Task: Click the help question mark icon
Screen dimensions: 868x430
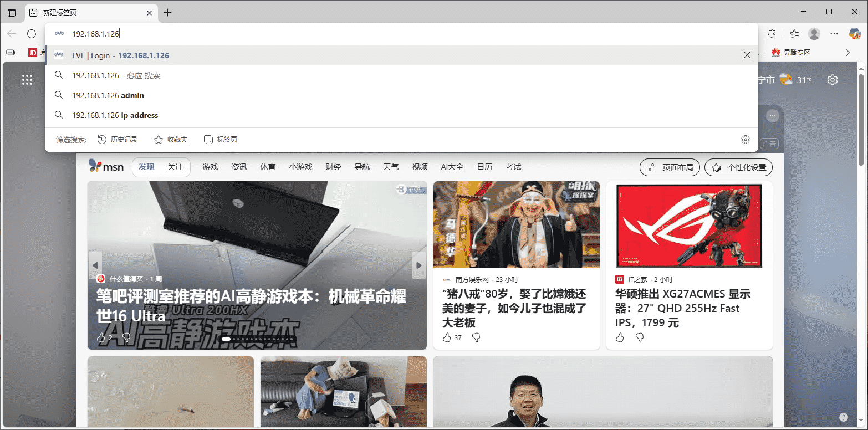Action: pos(843,417)
